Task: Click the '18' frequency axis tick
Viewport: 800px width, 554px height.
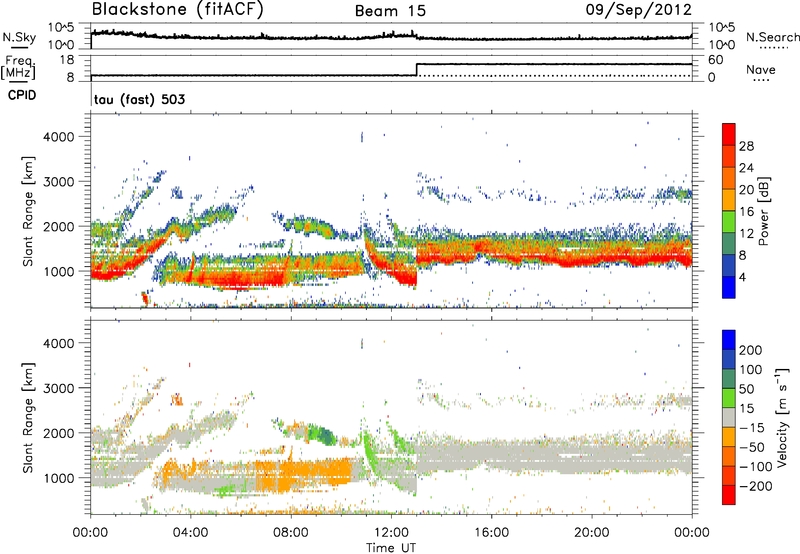Action: tap(67, 60)
